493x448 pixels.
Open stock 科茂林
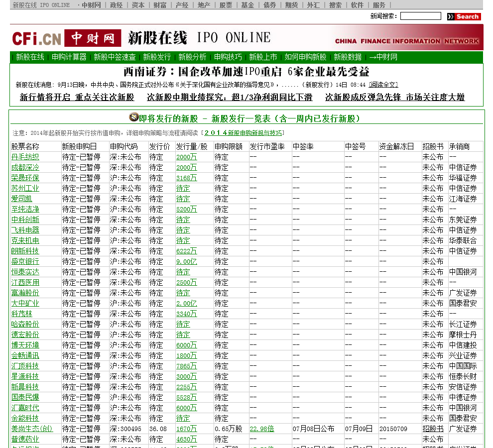[22, 314]
